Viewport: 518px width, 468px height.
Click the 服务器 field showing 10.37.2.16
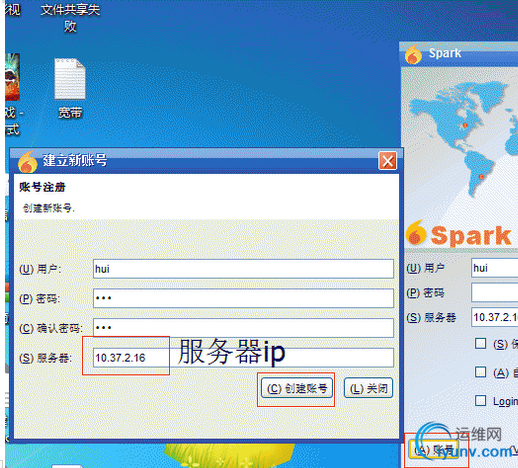click(243, 358)
